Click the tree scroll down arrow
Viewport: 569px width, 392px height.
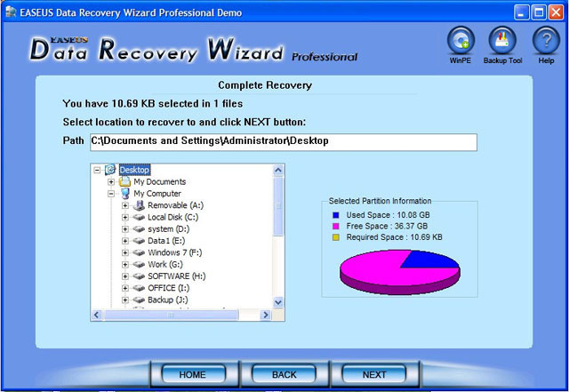(278, 302)
